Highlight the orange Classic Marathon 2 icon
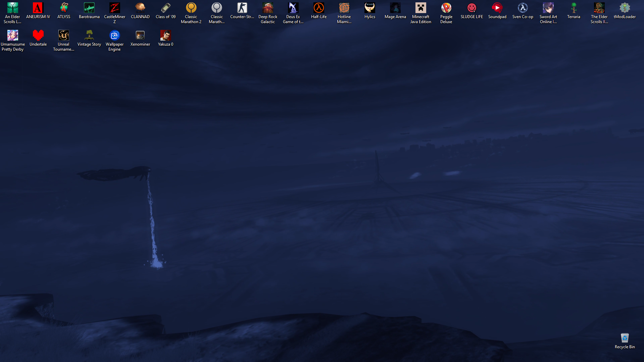Screen dimensions: 644x362 click(191, 13)
